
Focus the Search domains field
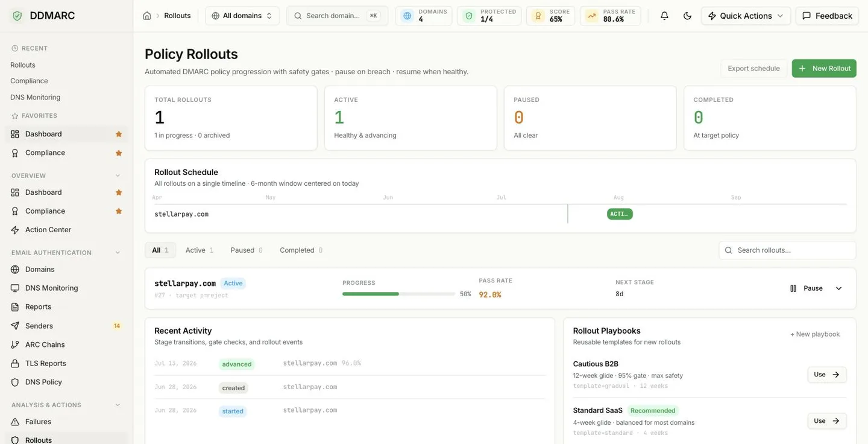click(x=338, y=16)
